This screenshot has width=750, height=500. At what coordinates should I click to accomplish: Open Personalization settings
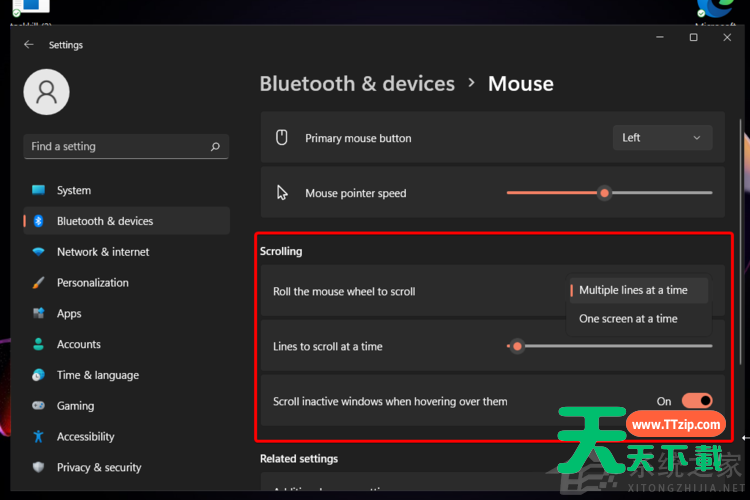coord(92,283)
